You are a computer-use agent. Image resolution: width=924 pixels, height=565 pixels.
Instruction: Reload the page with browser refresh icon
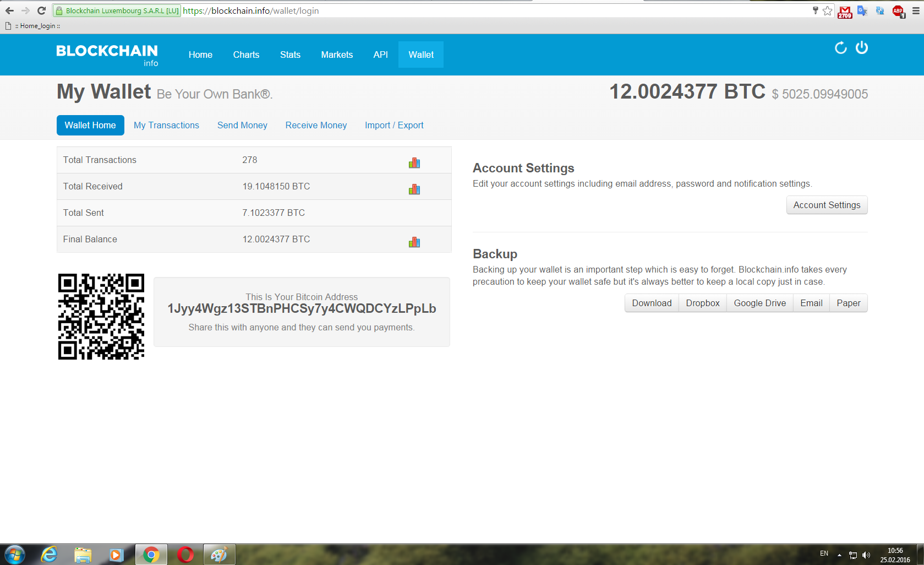point(41,10)
